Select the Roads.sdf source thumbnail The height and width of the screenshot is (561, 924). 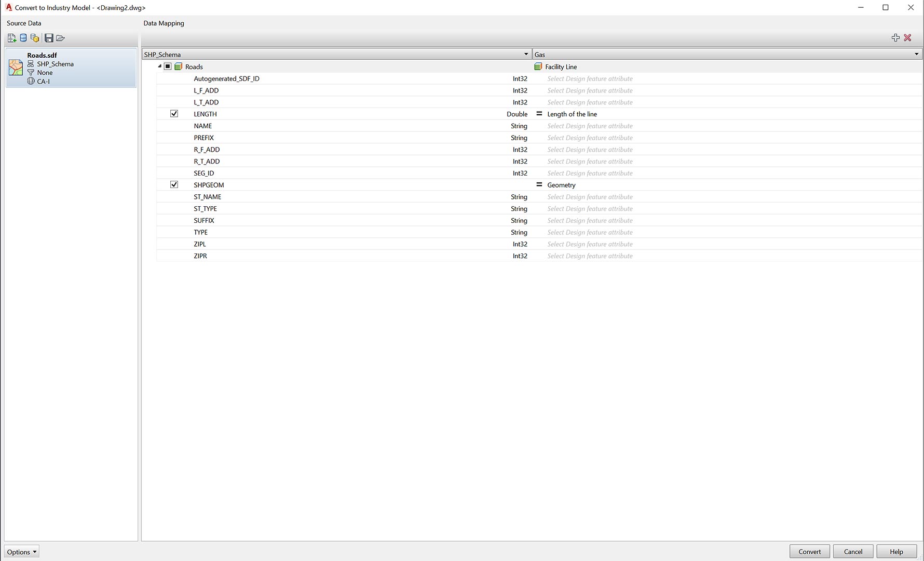click(16, 68)
